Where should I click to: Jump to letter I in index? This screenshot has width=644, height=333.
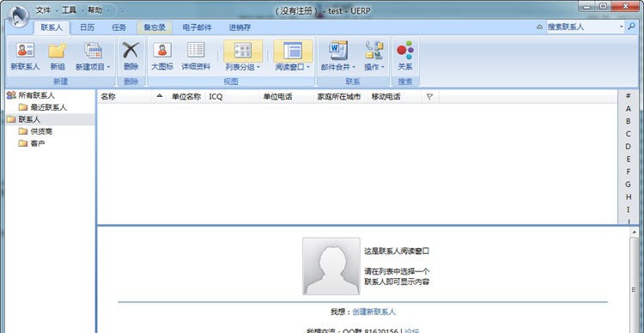(628, 209)
